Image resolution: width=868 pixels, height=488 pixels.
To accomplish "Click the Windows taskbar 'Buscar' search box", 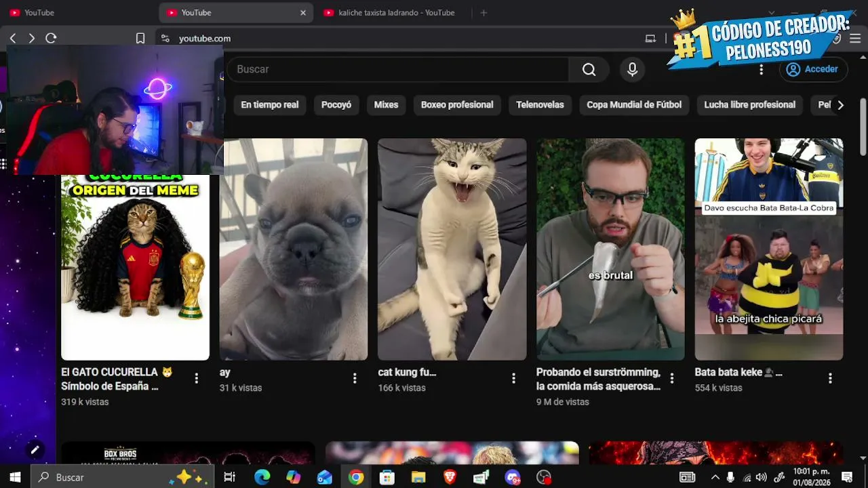I will 123,477.
